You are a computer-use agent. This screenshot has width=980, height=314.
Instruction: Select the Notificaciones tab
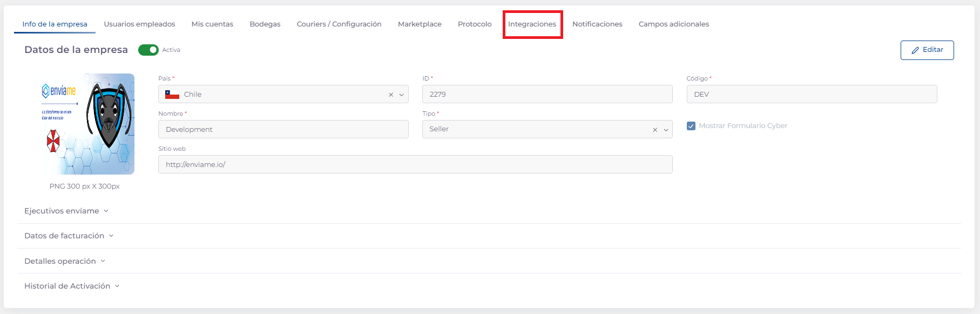point(597,24)
